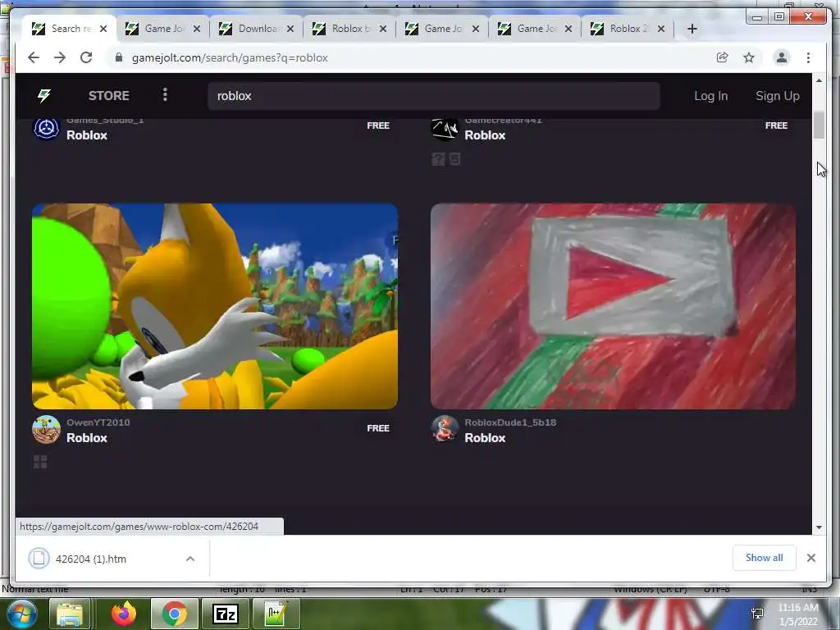Screen dimensions: 840x630
Task: Go forward in browser history
Action: pos(59,57)
